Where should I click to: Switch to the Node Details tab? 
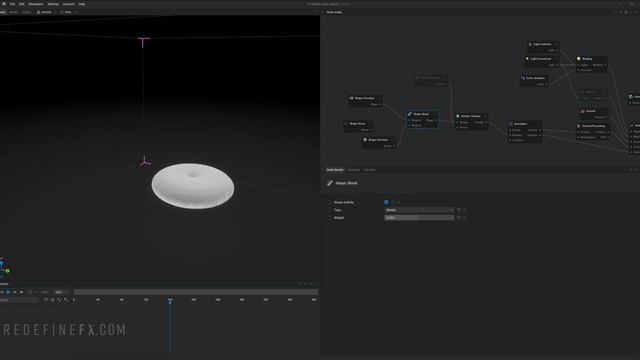click(335, 170)
